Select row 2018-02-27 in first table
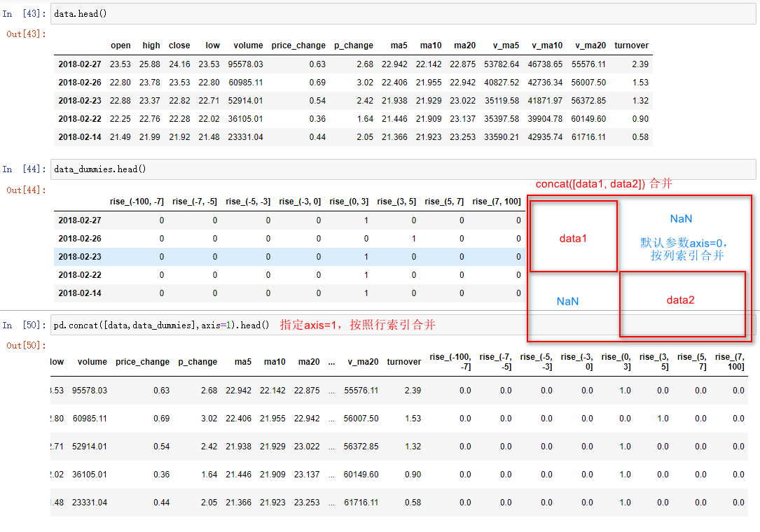760x532 pixels. [353, 64]
